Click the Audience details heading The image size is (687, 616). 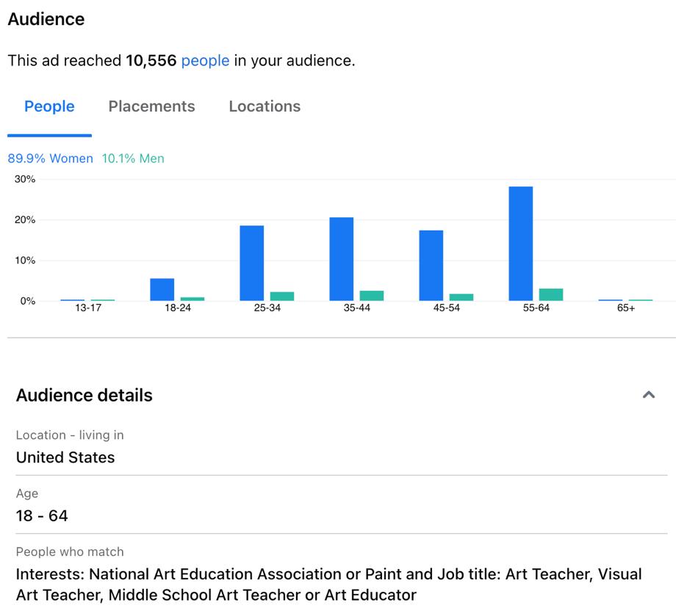pyautogui.click(x=84, y=395)
